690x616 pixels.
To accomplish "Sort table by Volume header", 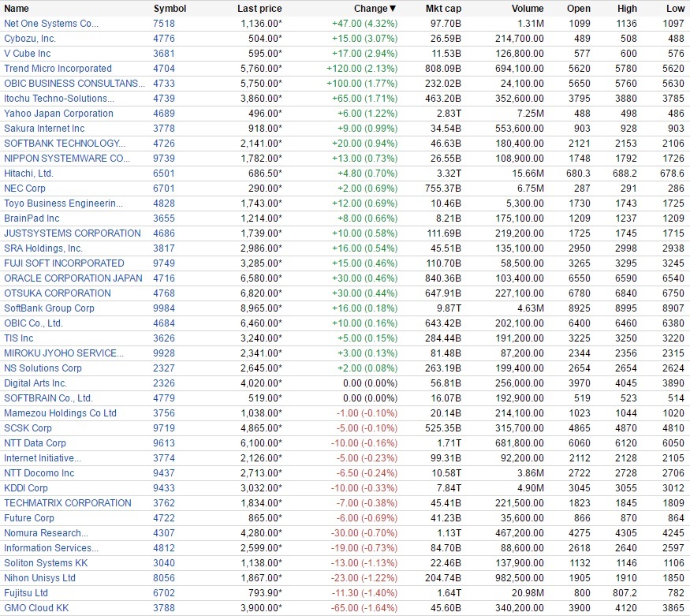I will click(x=528, y=9).
